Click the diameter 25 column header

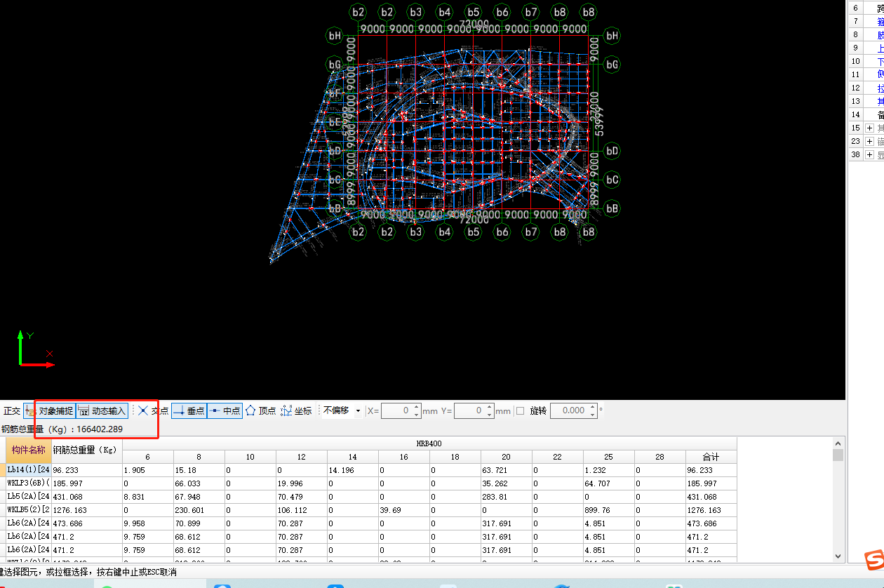[x=609, y=457]
